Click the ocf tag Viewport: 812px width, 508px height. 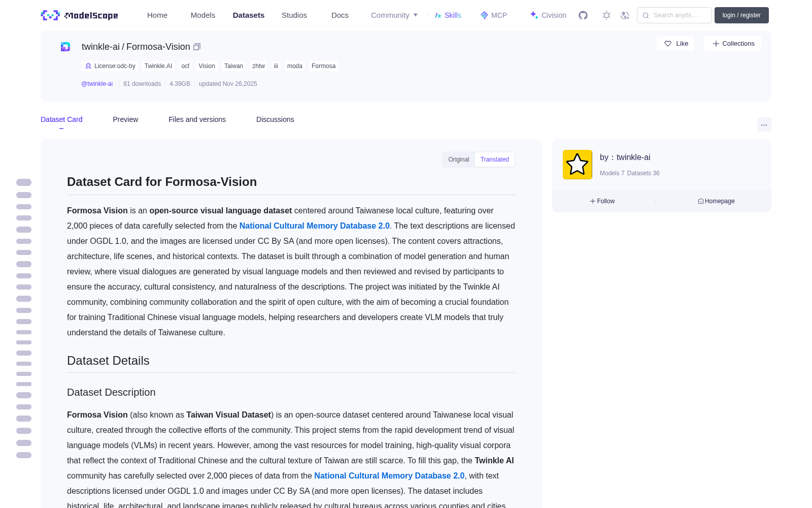click(x=185, y=66)
